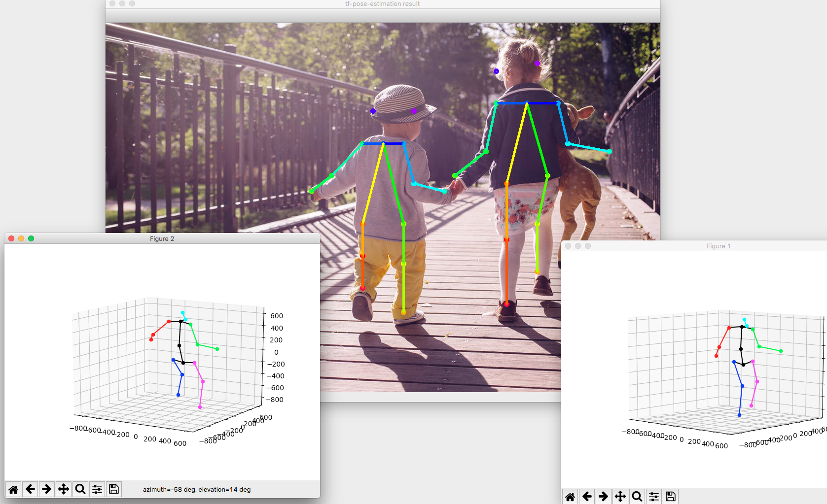Click the tf-pose-estimation window title bar
The height and width of the screenshot is (504, 827).
[382, 4]
